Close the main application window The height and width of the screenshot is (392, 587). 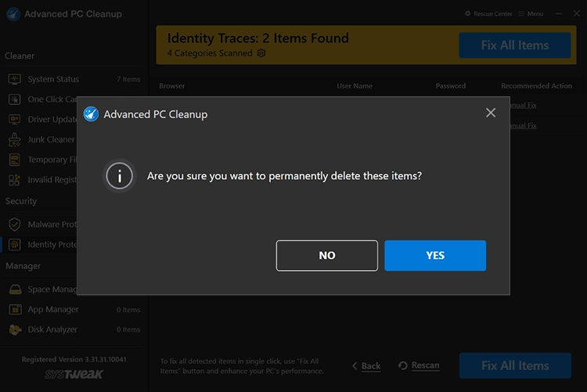[577, 13]
